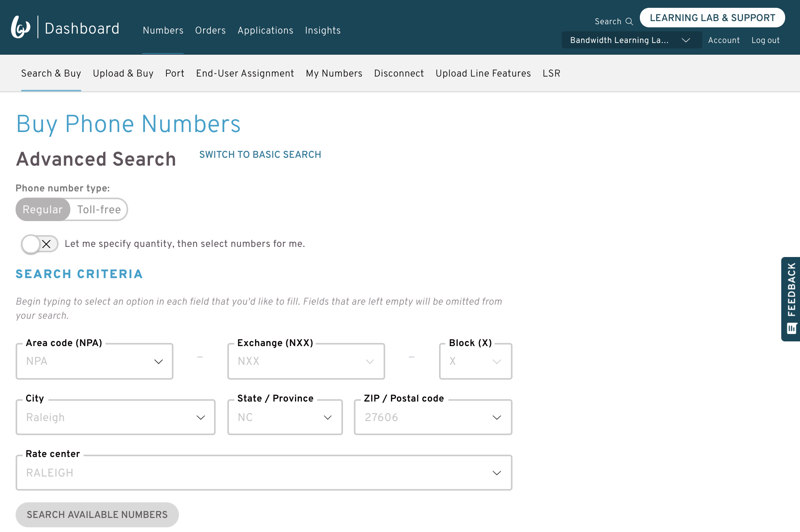
Task: Switch to the Upload Line Features tab
Action: pyautogui.click(x=483, y=73)
